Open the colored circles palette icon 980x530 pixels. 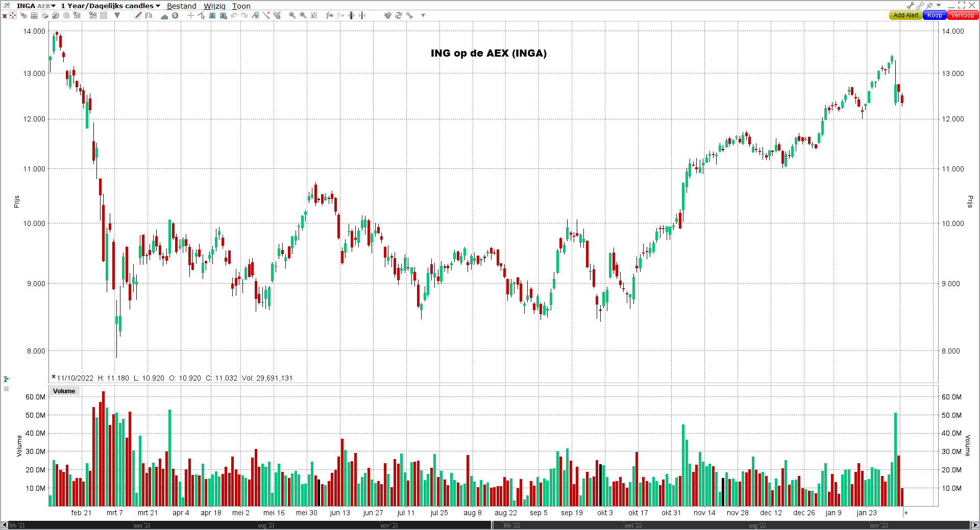(x=388, y=15)
